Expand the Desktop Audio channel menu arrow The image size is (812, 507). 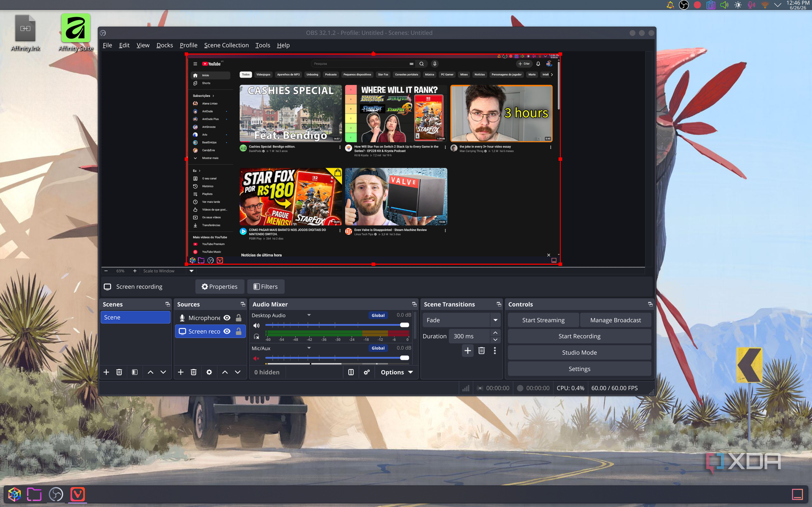pos(309,315)
